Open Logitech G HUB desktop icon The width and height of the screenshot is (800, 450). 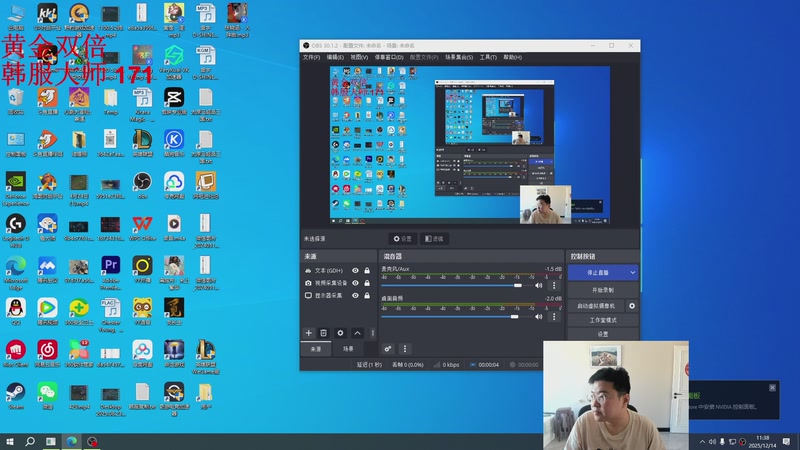16,230
